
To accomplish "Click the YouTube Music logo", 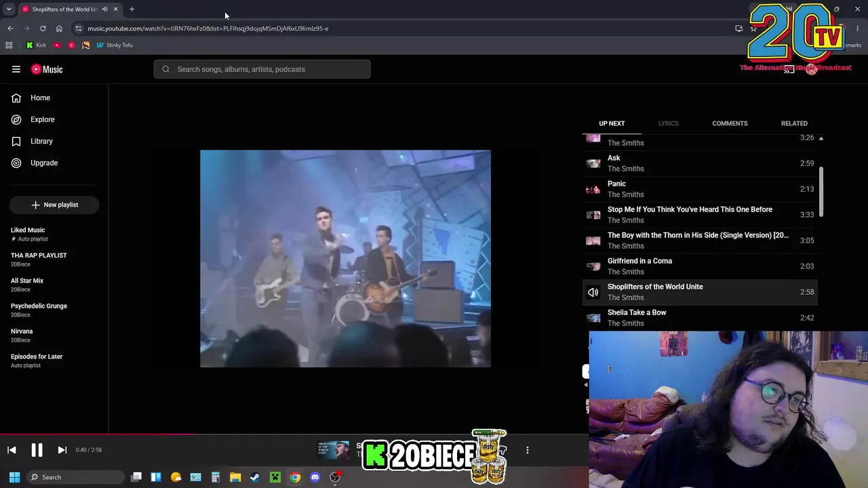I will pos(47,69).
